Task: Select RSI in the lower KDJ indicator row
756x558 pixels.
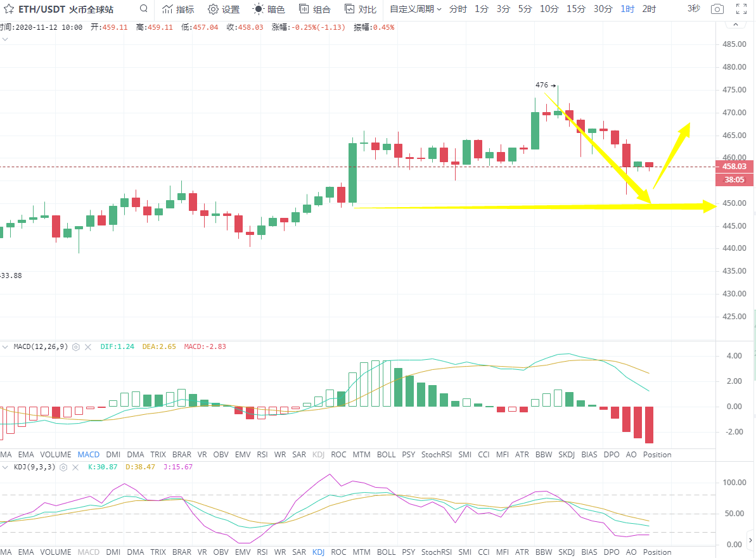Action: pos(262,552)
